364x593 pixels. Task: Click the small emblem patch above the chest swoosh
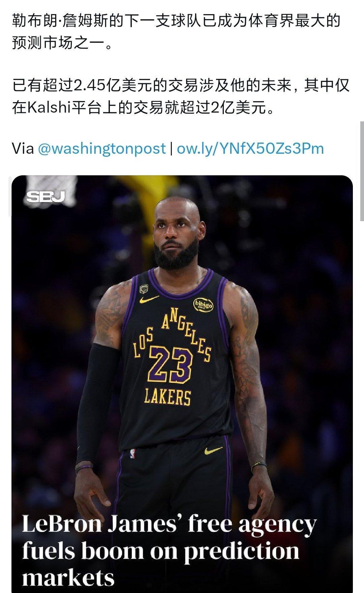(x=144, y=289)
